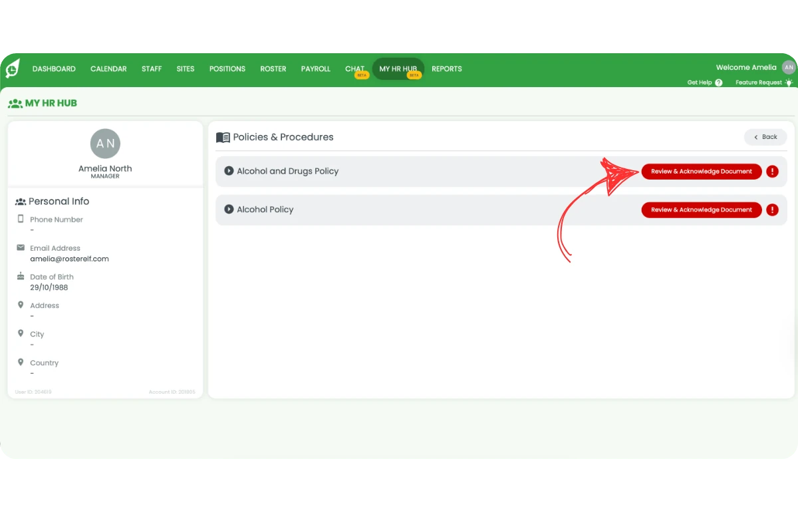The width and height of the screenshot is (798, 532).
Task: Click the City location pin icon
Action: pos(21,334)
